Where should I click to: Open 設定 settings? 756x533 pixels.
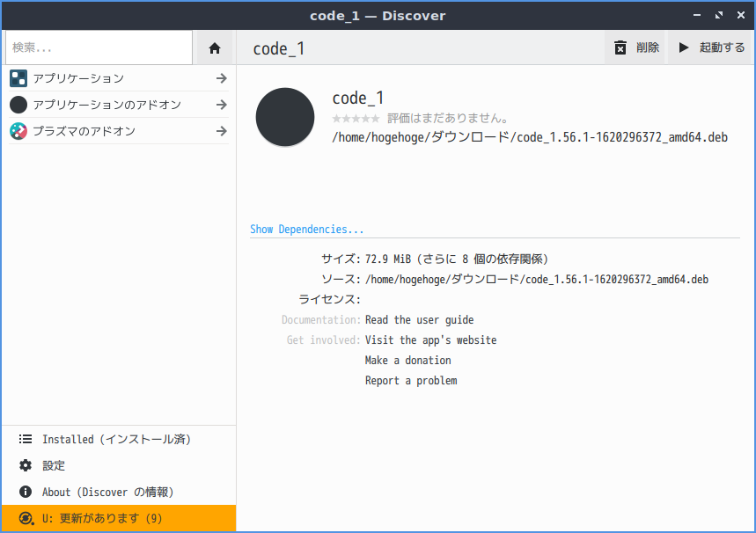[x=119, y=465]
